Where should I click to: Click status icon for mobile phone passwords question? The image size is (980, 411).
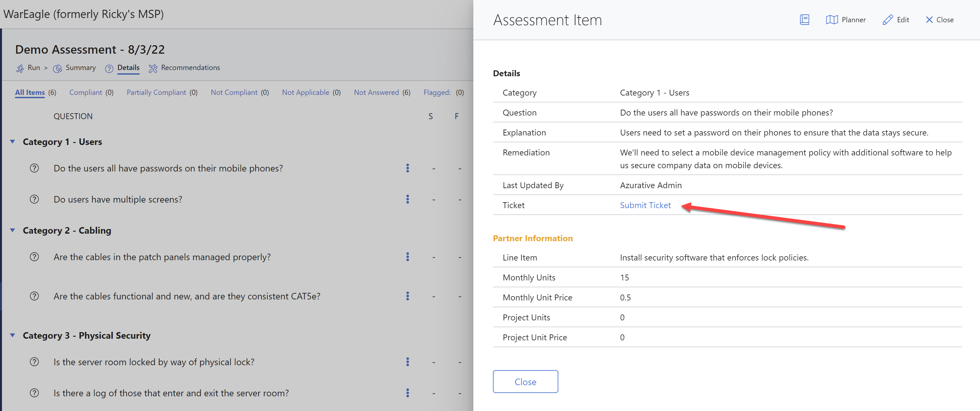pos(34,168)
